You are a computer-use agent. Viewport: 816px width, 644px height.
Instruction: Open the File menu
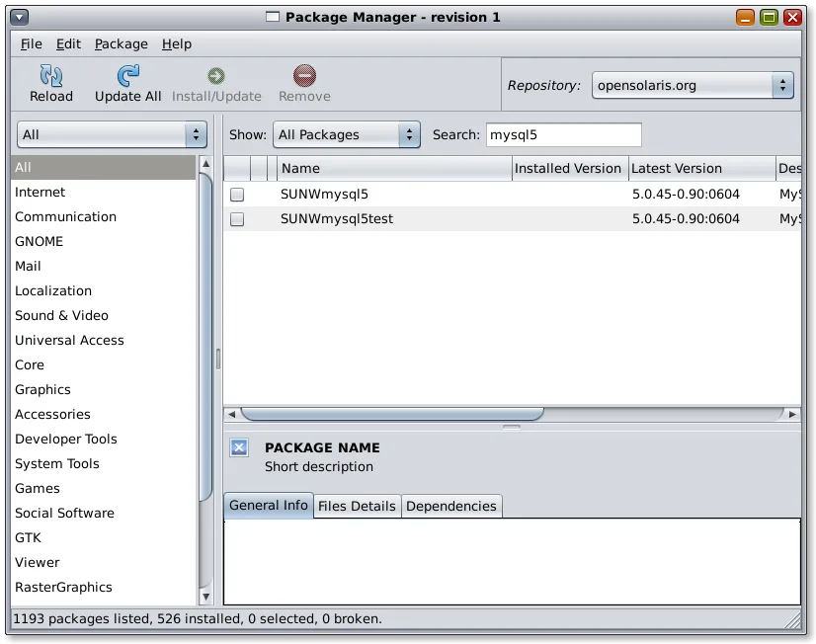click(x=32, y=44)
